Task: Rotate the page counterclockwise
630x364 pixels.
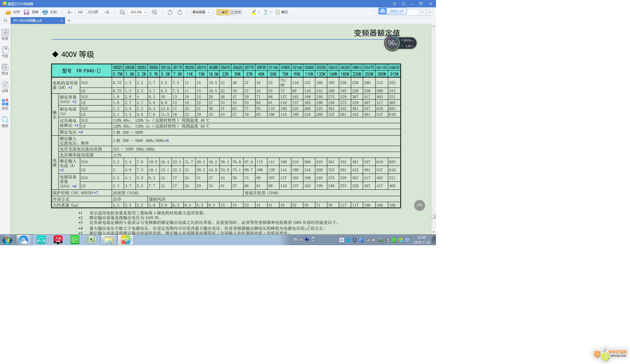Action: tap(170, 12)
